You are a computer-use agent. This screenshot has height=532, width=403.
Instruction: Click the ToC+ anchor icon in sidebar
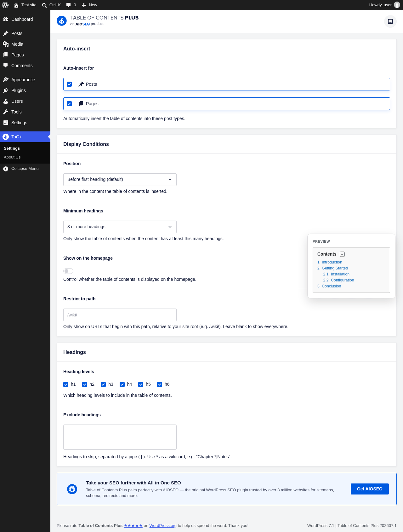6,137
